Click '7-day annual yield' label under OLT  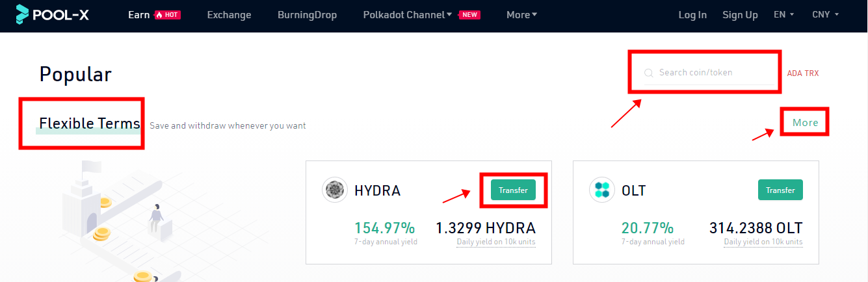coord(653,242)
